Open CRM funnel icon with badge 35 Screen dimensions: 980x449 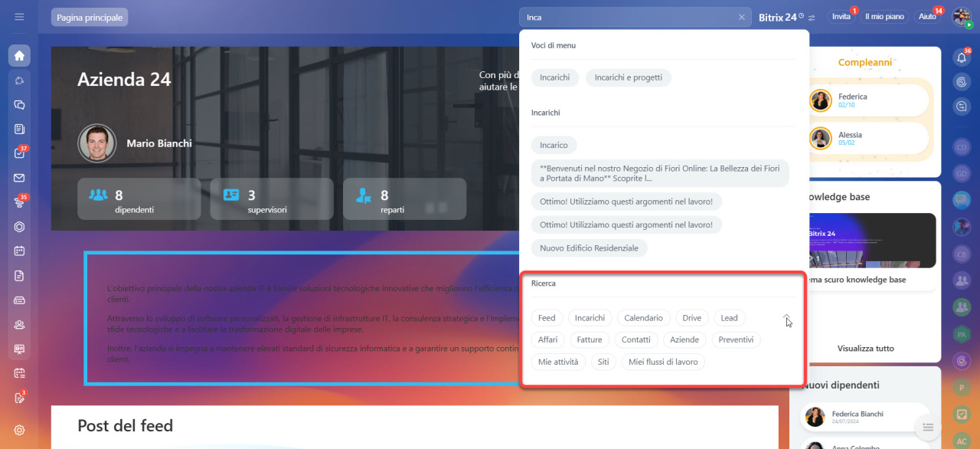pos(19,202)
